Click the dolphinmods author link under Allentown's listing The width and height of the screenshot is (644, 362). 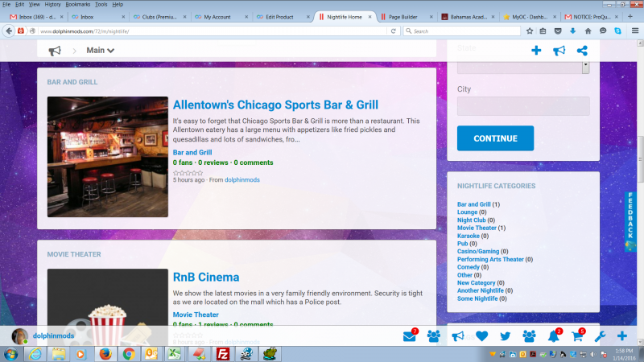pyautogui.click(x=242, y=179)
